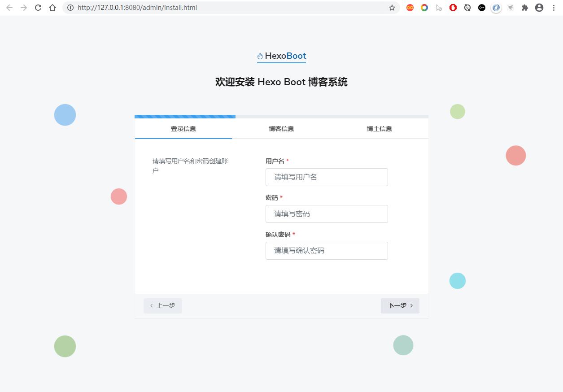Click the 确认密码 field label

click(278, 235)
